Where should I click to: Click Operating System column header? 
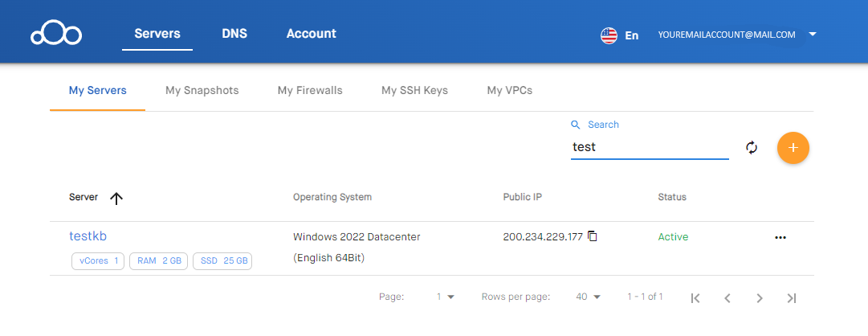[x=332, y=197]
